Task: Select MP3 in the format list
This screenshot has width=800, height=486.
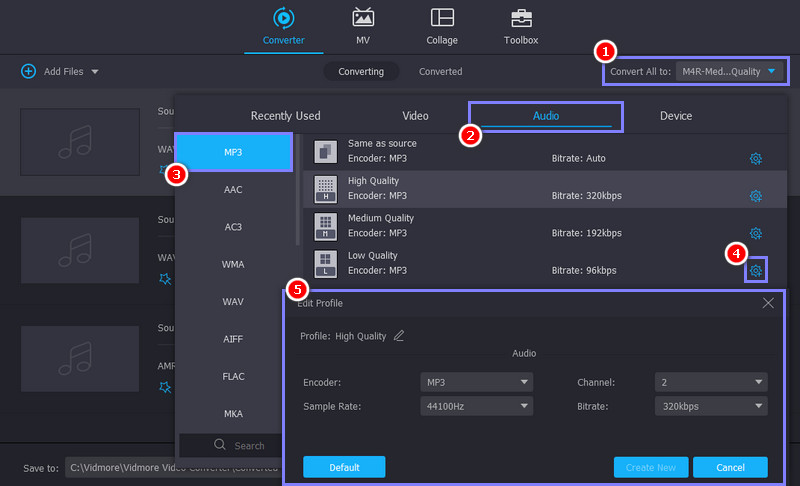Action: [x=233, y=152]
